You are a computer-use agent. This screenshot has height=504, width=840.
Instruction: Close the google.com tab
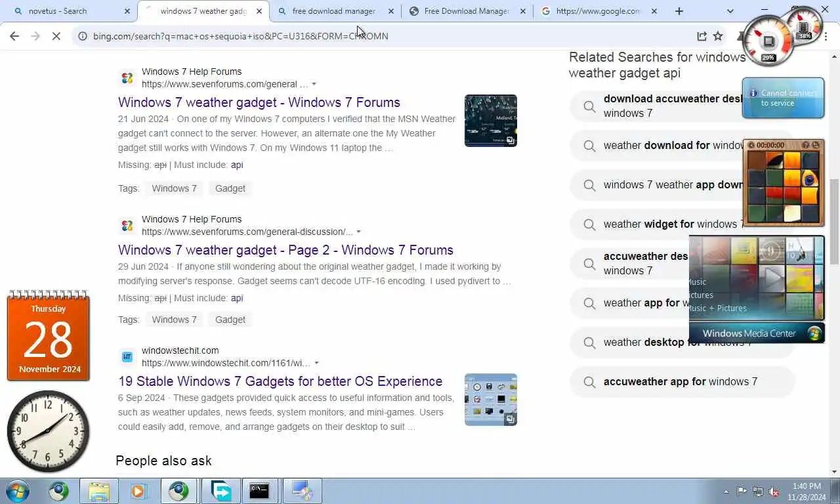(x=654, y=11)
